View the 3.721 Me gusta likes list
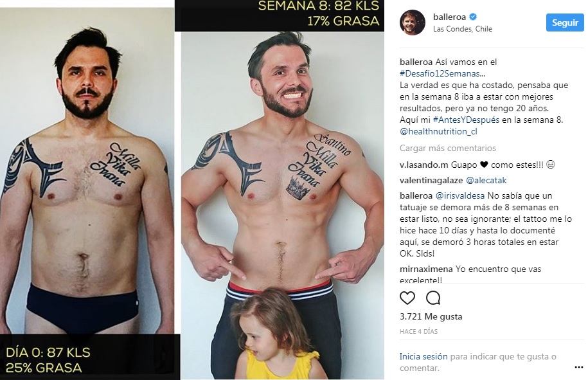588x380 pixels. (x=431, y=316)
